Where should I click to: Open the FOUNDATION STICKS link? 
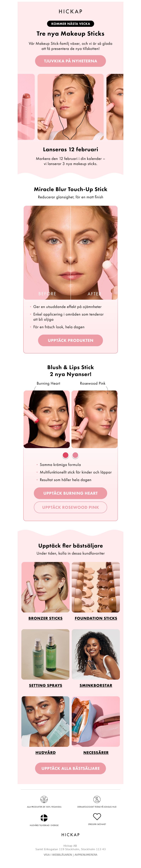(96, 618)
